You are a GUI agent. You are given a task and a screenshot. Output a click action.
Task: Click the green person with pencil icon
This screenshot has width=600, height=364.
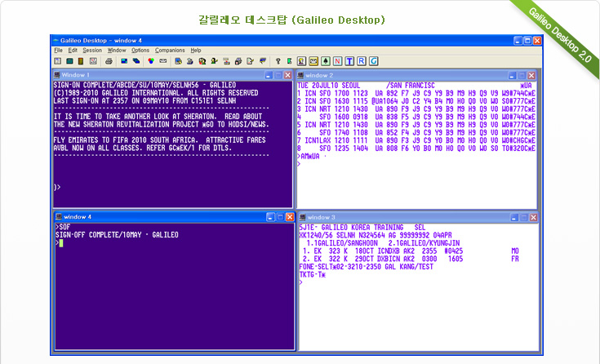coord(214,61)
